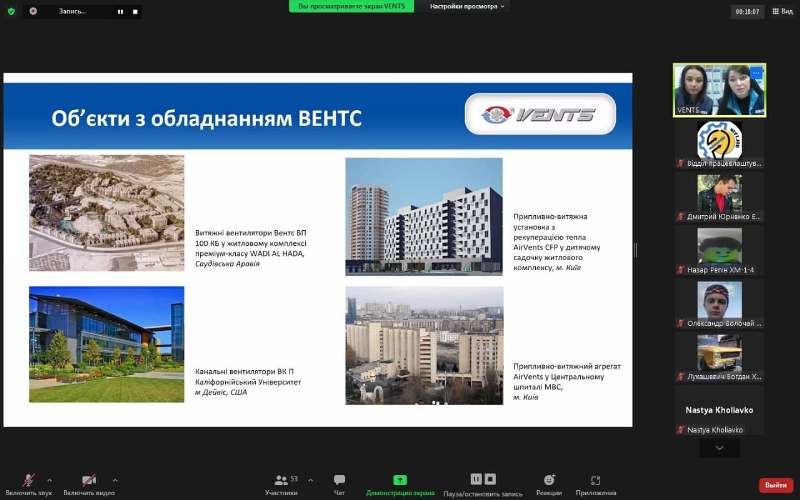The height and width of the screenshot is (500, 800).
Task: Start screen sharing with the green button
Action: tap(400, 480)
